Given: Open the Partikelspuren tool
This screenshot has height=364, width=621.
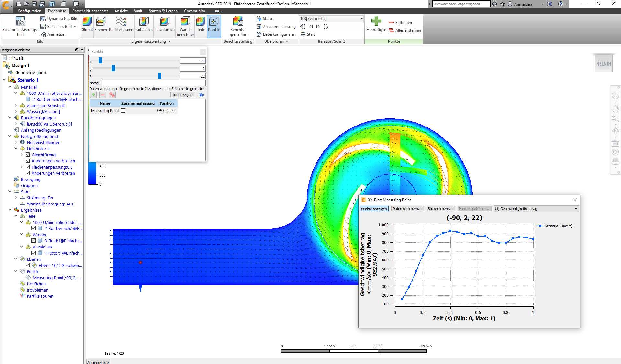Looking at the screenshot, I should [121, 26].
